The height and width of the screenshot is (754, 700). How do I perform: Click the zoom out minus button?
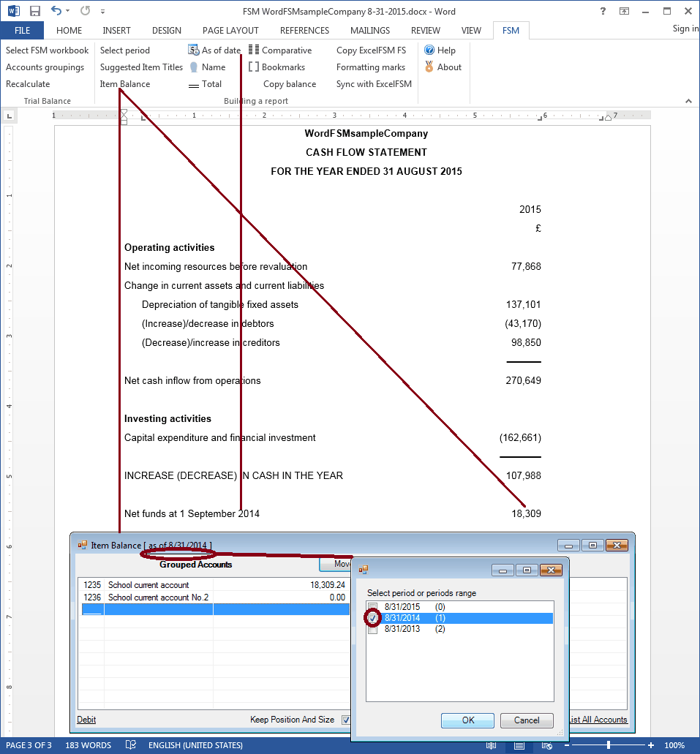pyautogui.click(x=567, y=745)
